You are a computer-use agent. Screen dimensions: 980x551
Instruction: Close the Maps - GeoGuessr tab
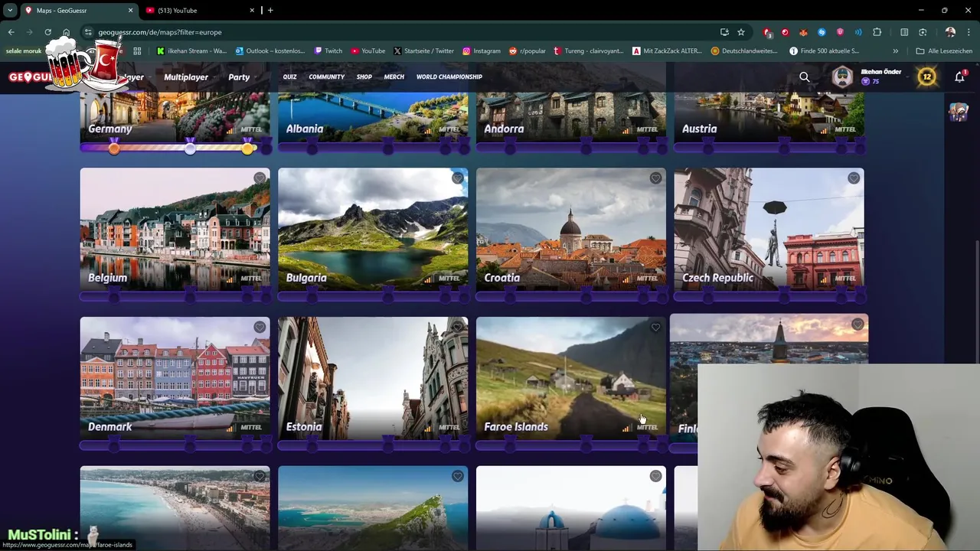(130, 10)
